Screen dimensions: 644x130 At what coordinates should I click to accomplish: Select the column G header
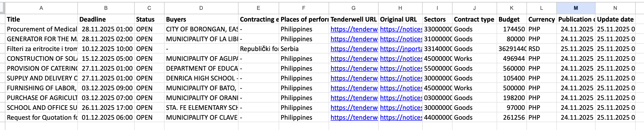[x=353, y=8]
